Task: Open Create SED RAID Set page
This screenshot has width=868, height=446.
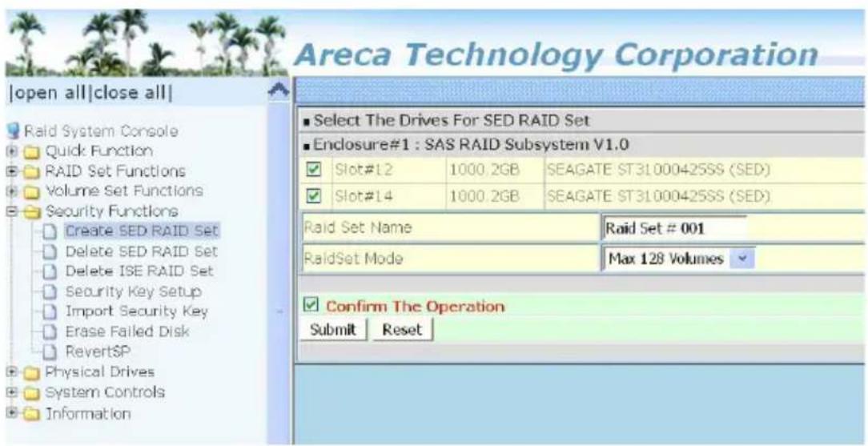Action: click(142, 231)
